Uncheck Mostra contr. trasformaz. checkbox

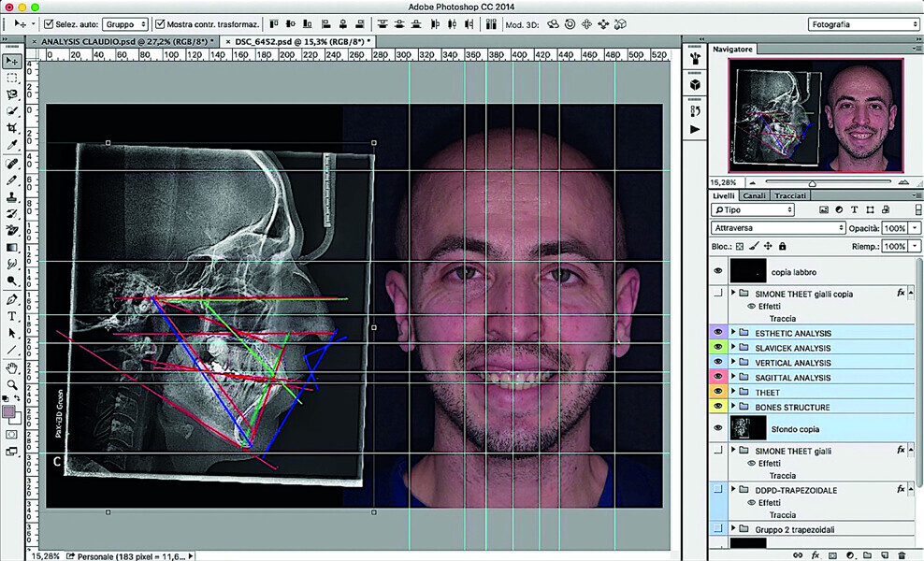(x=160, y=23)
